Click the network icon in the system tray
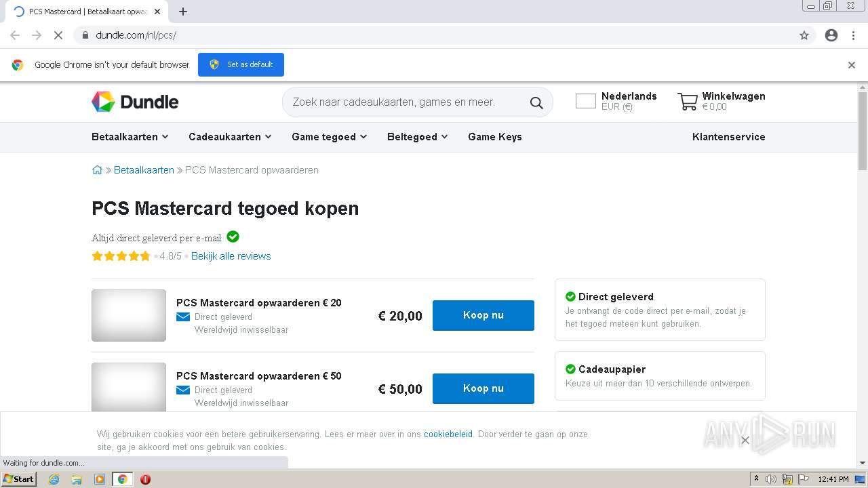Screen dimensions: 868x488 coord(787,479)
